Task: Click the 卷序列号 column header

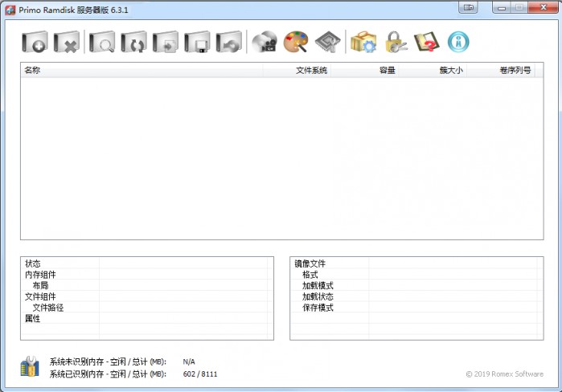Action: click(501, 70)
